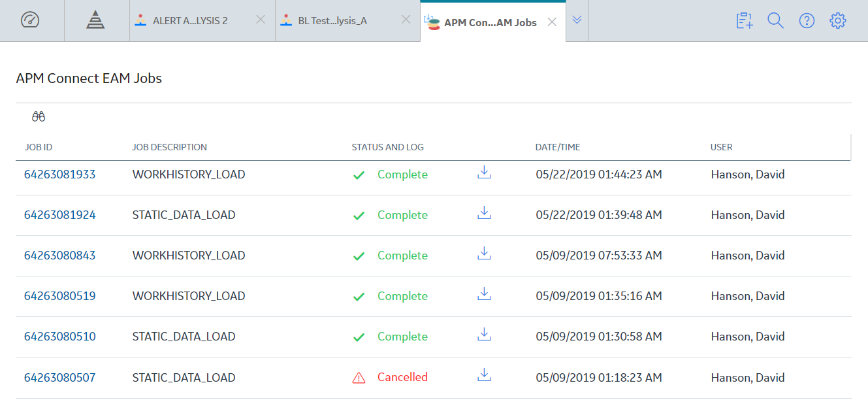Viewport: 868px width, 400px height.
Task: Click the STATUS AND LOG column header
Action: point(388,147)
